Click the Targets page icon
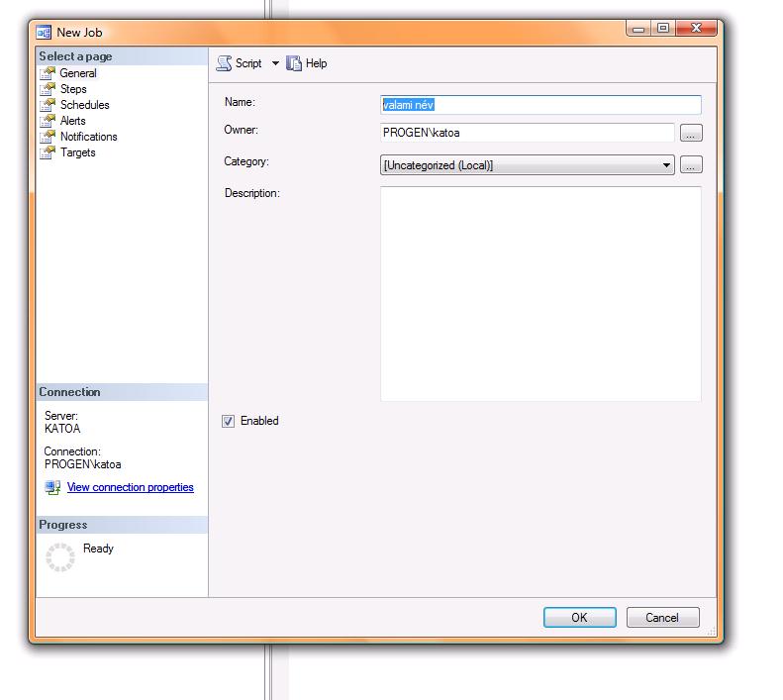Image resolution: width=783 pixels, height=700 pixels. click(x=48, y=152)
